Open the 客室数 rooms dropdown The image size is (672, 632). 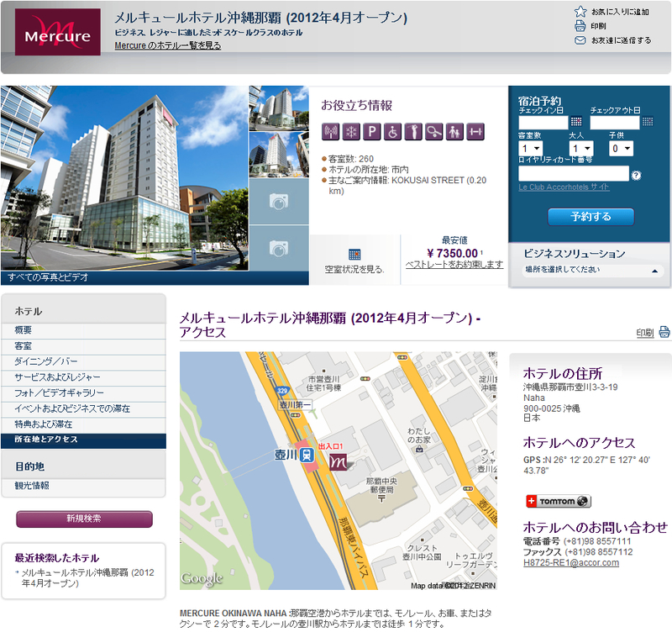[531, 149]
